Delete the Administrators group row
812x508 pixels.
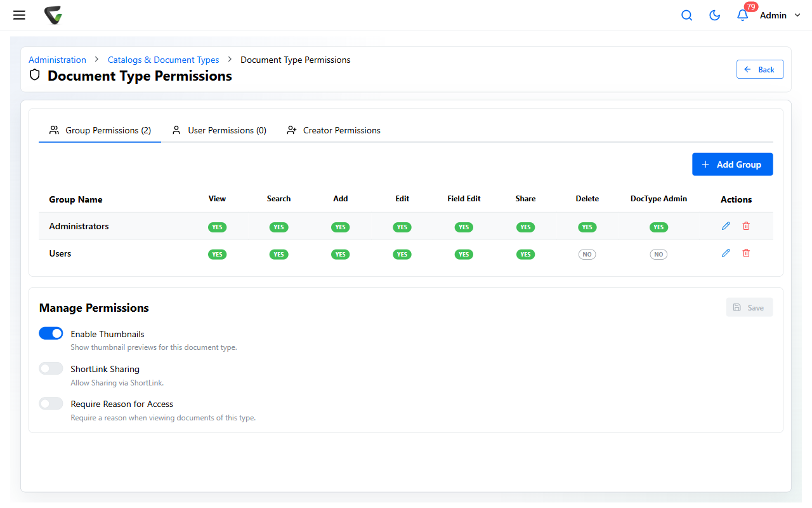746,226
